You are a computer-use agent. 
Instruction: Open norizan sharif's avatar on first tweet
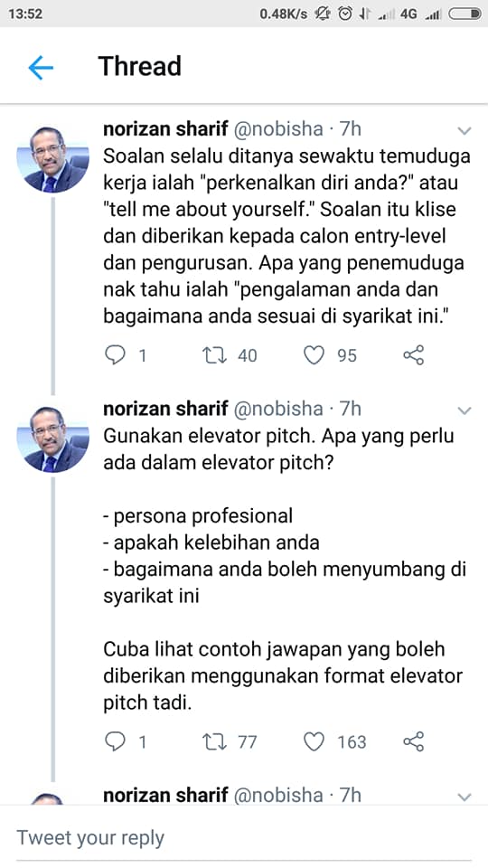[52, 160]
